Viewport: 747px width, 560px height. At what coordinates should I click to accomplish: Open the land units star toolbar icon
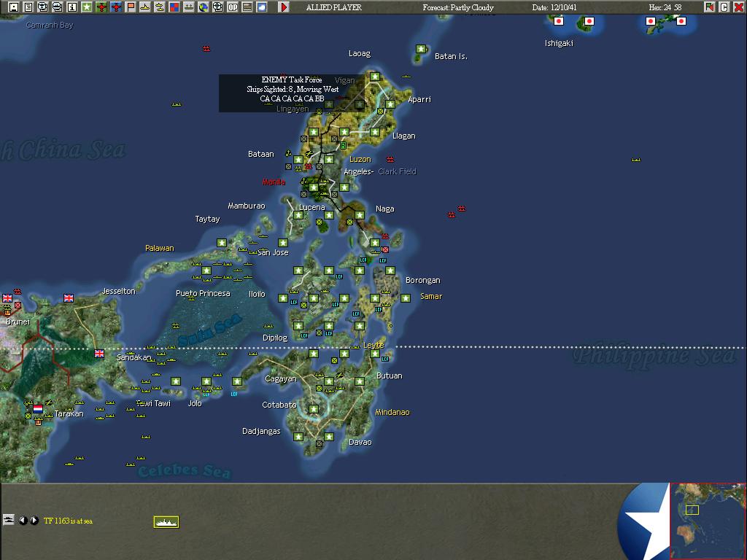(x=87, y=7)
